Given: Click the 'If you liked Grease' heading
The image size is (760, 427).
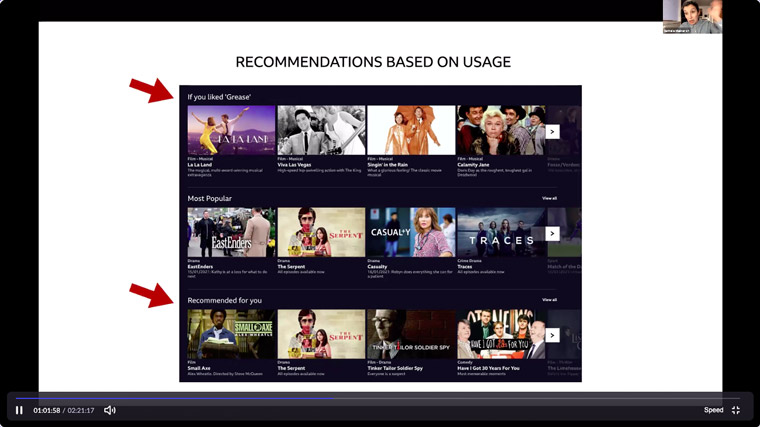Looking at the screenshot, I should pos(219,97).
